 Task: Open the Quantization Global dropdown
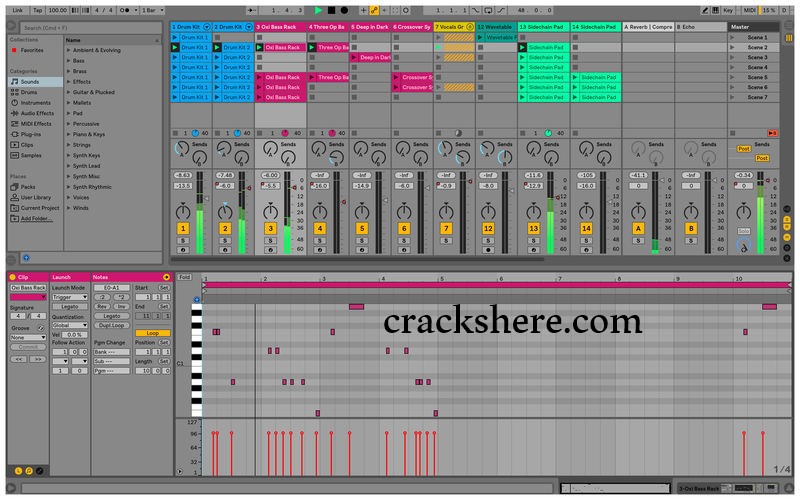[69, 325]
